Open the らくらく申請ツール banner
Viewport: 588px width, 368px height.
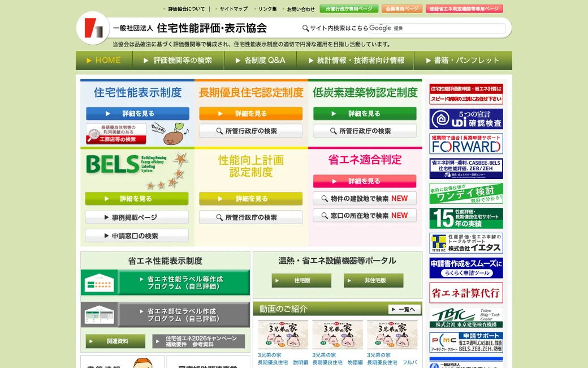466,268
